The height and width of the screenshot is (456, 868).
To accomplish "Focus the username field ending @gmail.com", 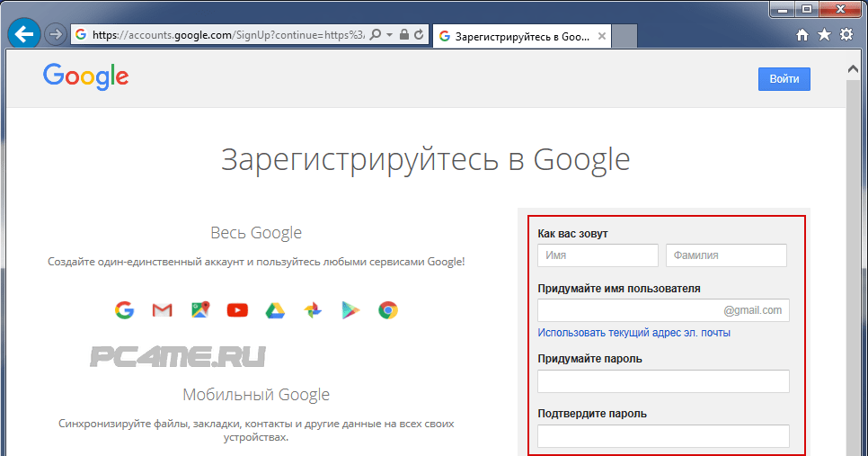I will 663,310.
